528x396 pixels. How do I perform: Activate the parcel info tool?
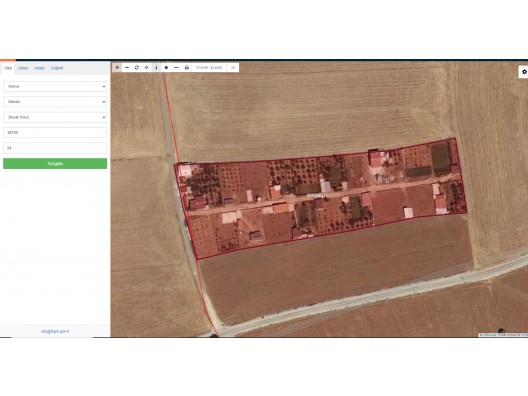tap(156, 67)
